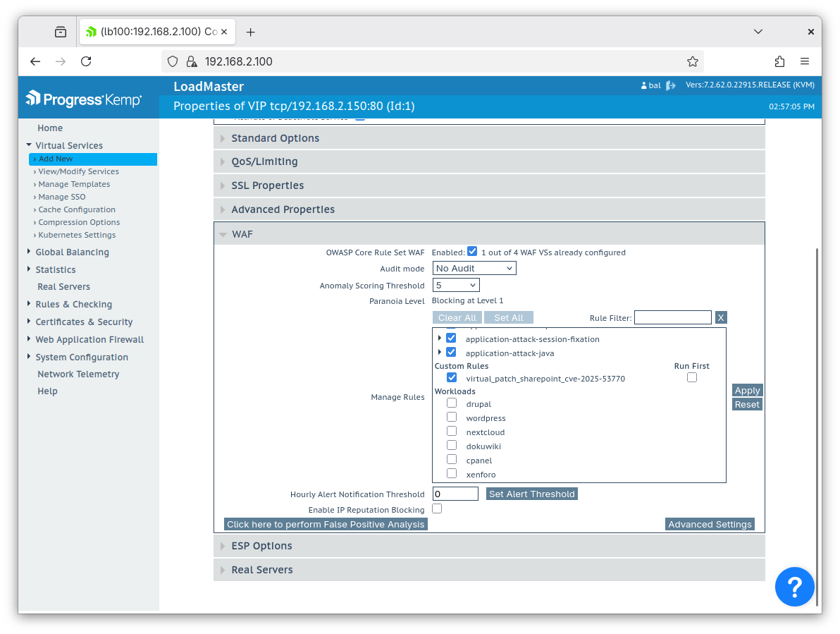The height and width of the screenshot is (634, 840).
Task: Bookmark this page with the star icon
Action: point(692,61)
